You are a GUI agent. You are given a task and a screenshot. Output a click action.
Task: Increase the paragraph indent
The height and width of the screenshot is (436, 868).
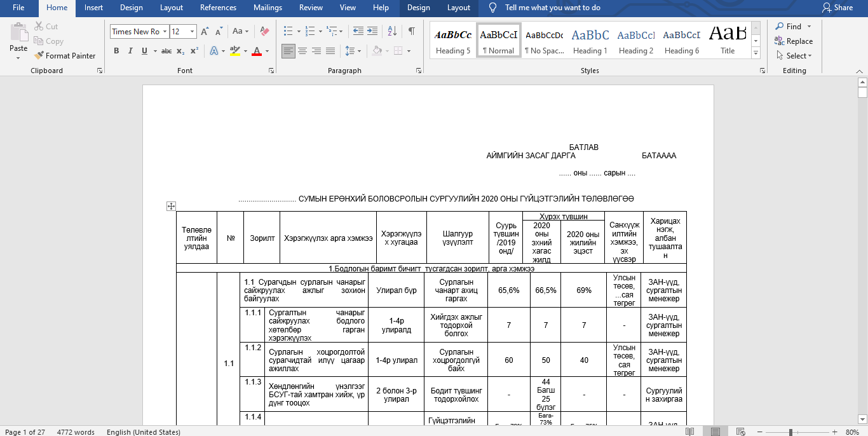[x=372, y=31]
